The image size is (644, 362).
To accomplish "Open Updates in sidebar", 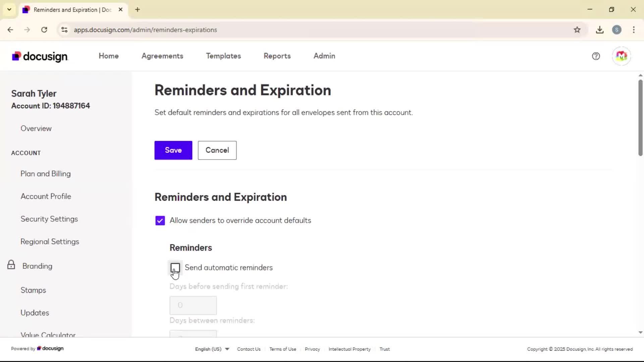I will (35, 313).
